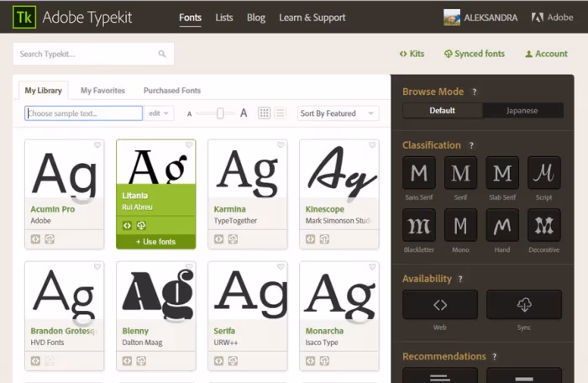This screenshot has height=383, width=588.
Task: Favorite Monarcha with heart icon
Action: tap(372, 267)
